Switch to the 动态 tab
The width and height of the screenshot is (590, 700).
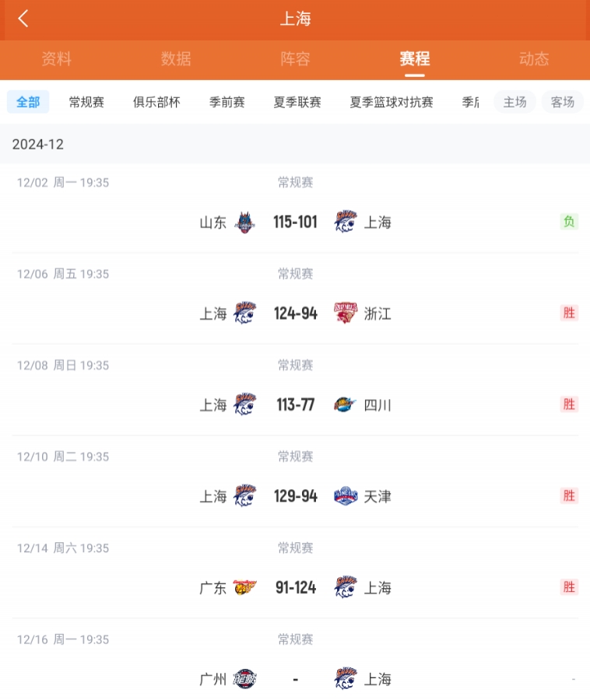point(534,59)
